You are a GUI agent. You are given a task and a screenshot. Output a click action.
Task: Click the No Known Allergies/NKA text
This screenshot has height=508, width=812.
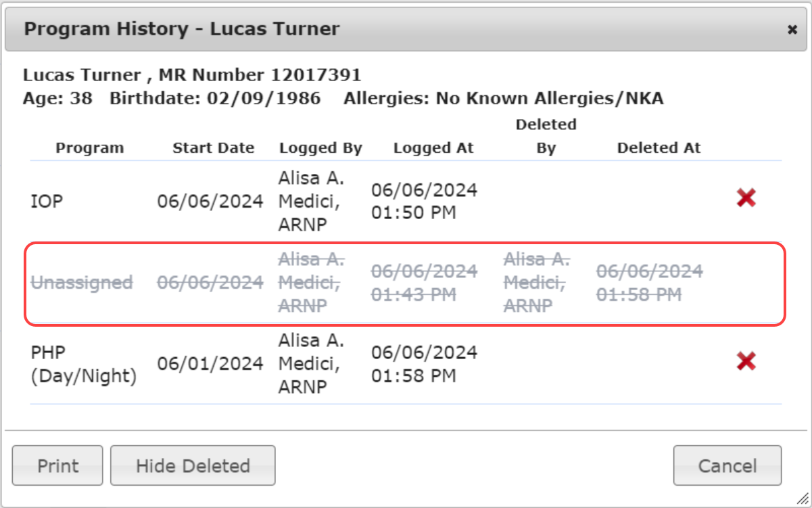(x=549, y=99)
